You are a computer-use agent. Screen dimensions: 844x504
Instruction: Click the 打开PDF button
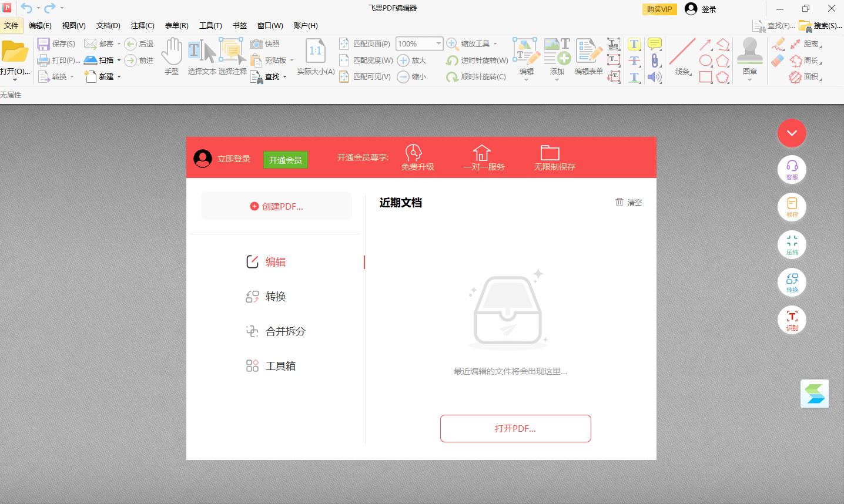click(515, 428)
